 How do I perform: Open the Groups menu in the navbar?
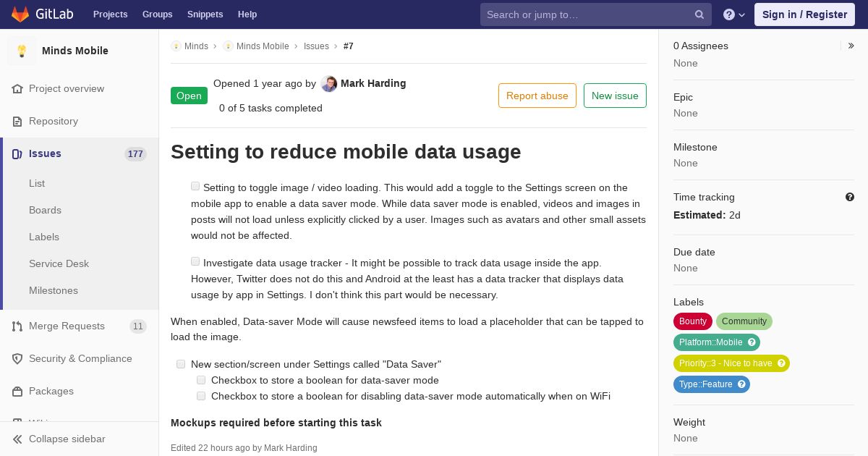point(157,14)
